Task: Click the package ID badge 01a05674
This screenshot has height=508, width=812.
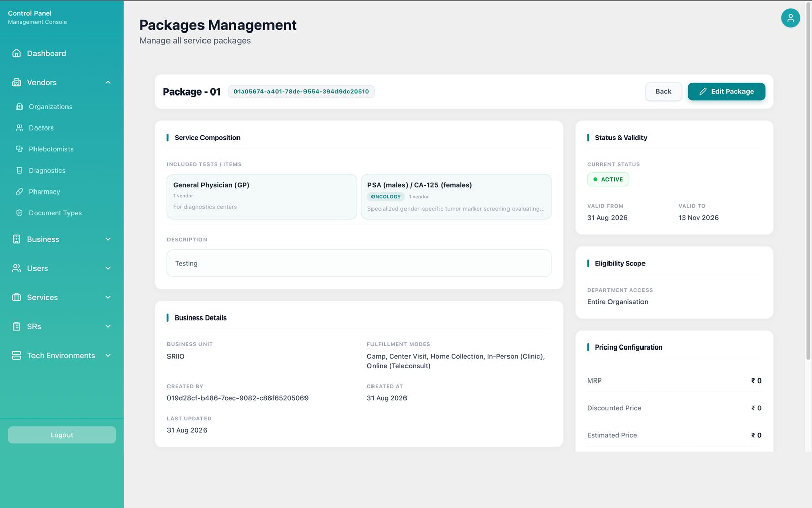Action: click(301, 91)
